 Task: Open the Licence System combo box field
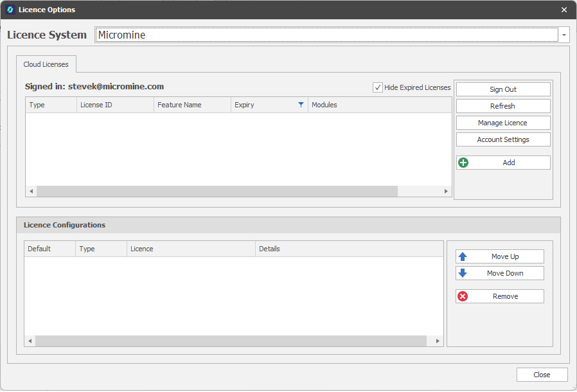click(x=326, y=35)
